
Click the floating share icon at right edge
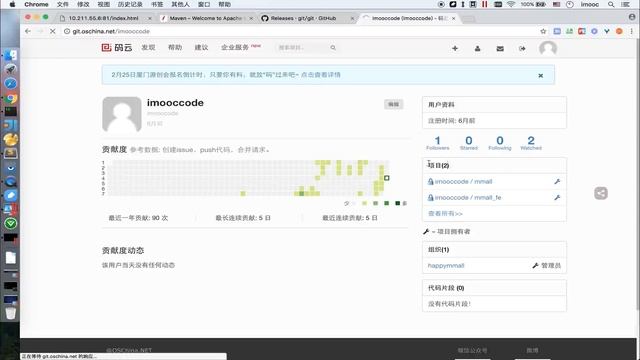601,193
